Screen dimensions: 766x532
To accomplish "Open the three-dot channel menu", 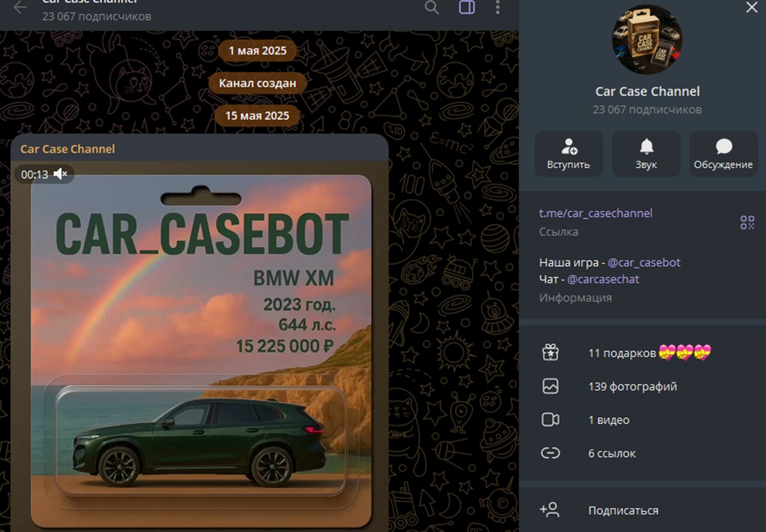I will tap(498, 7).
